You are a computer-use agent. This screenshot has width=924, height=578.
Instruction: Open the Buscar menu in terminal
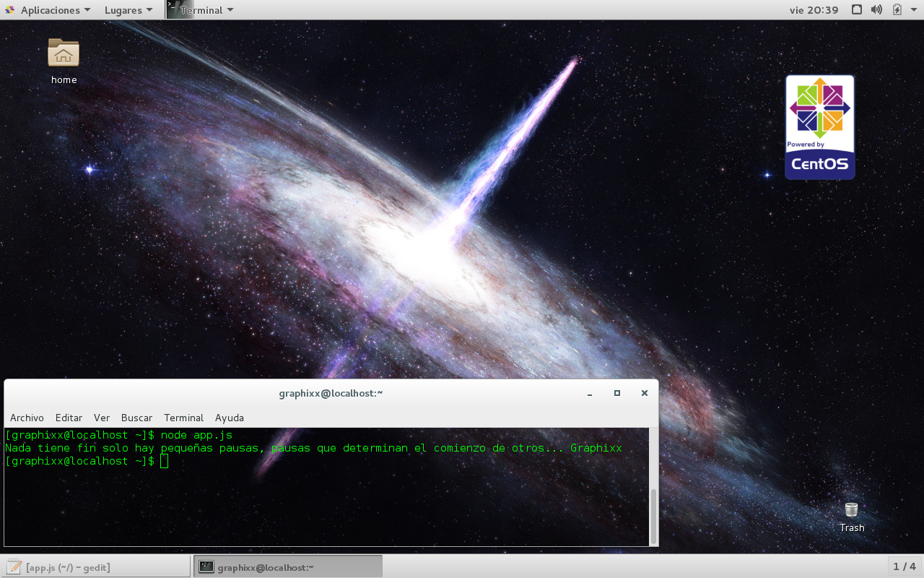click(x=136, y=418)
